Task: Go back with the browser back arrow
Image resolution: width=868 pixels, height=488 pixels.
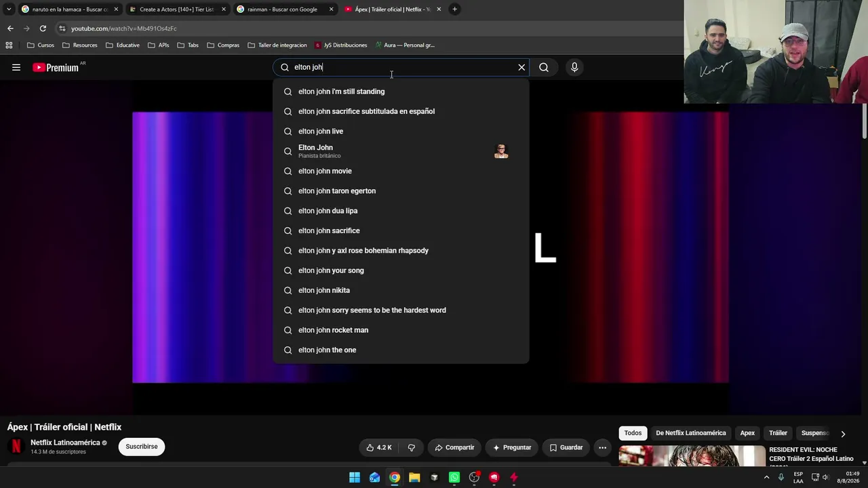Action: 10,28
